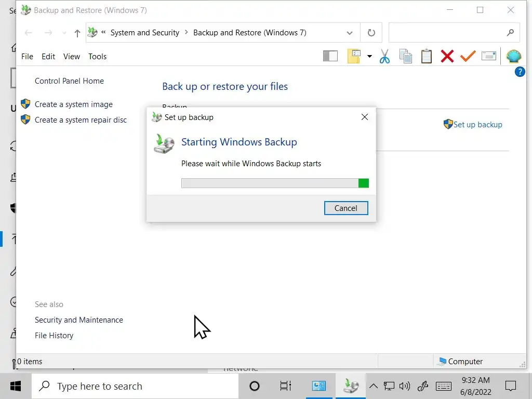Click the Backup taskbar app icon
This screenshot has height=399, width=532.
(351, 386)
